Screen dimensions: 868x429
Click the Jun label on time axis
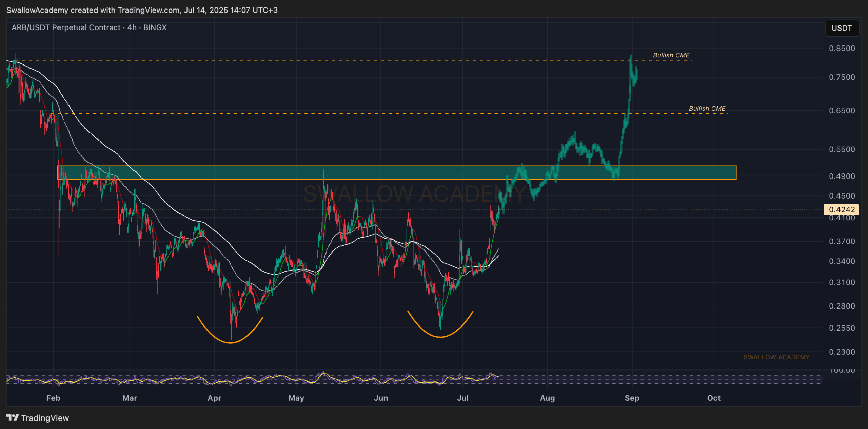(x=381, y=398)
